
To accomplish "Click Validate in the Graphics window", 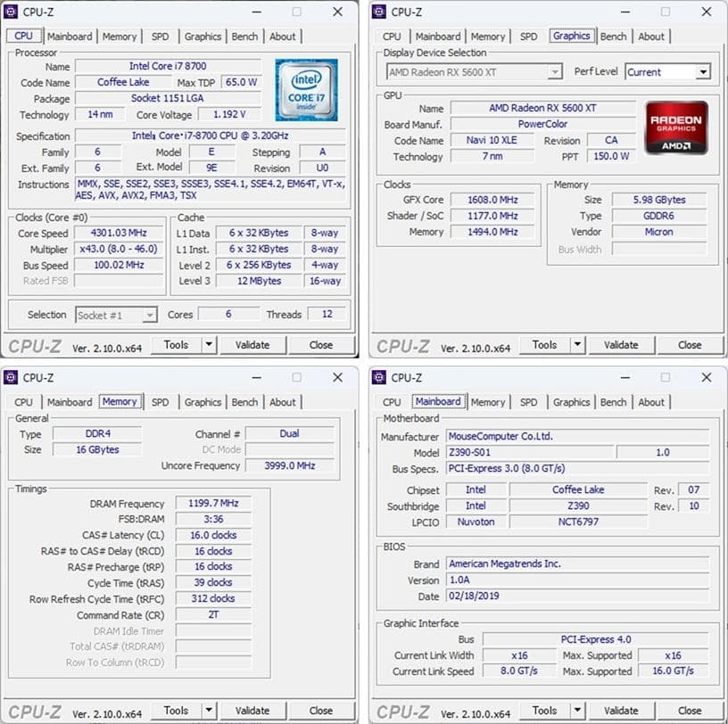I will click(622, 344).
